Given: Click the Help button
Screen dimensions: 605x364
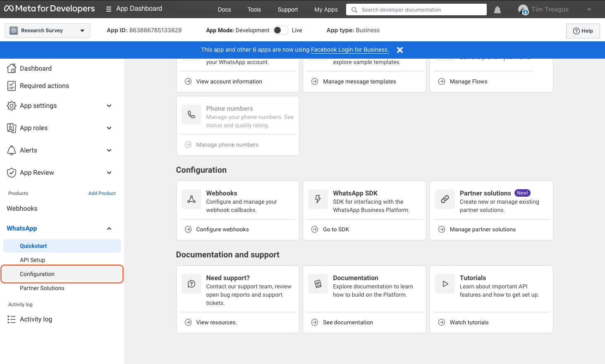Looking at the screenshot, I should 583,31.
